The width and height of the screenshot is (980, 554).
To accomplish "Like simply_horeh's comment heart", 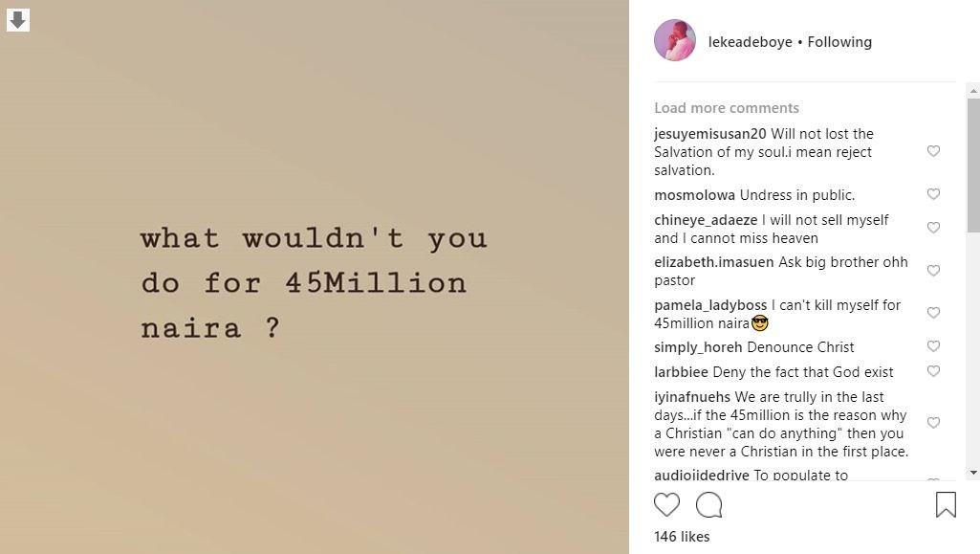I will coord(933,346).
